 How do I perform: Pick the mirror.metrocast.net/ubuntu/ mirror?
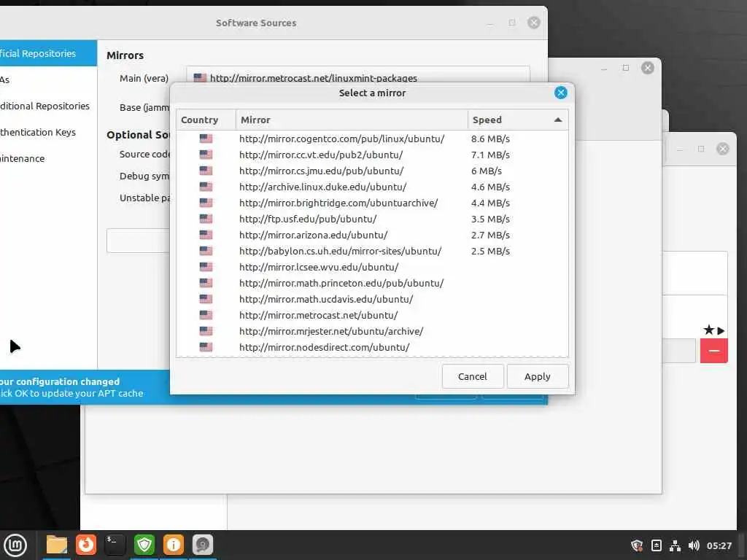(372, 315)
